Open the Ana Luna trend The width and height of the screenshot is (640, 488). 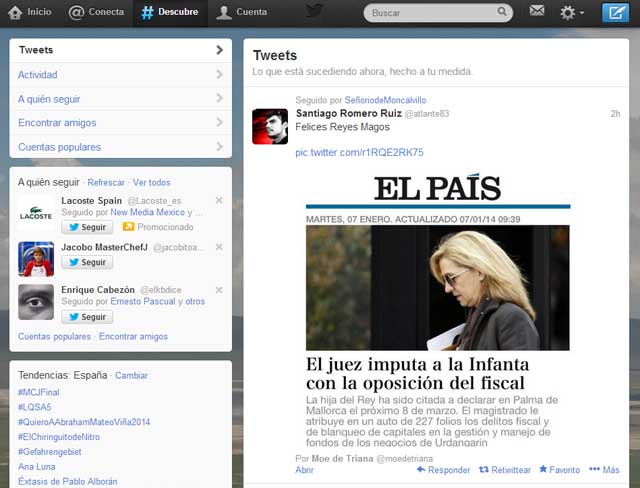(x=37, y=466)
